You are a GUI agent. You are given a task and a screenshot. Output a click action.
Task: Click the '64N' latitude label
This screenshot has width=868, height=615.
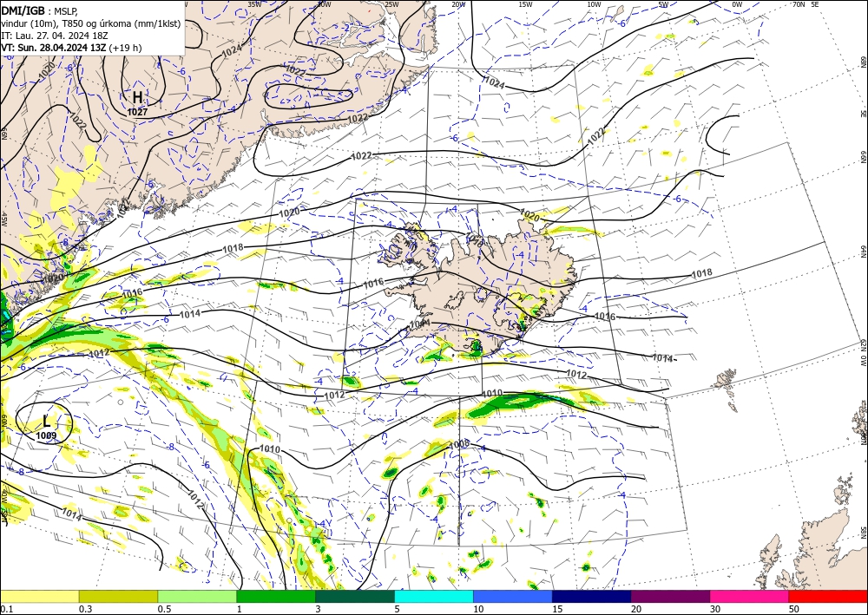click(863, 251)
